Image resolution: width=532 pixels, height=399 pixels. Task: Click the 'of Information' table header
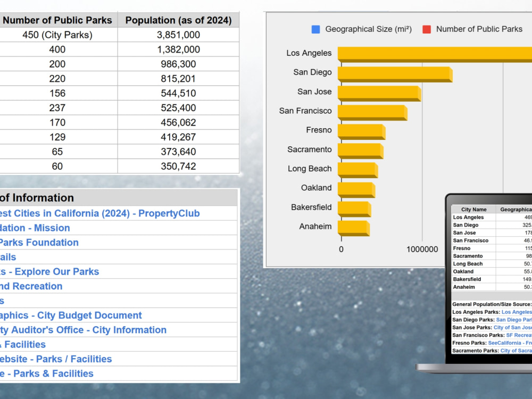[119, 198]
